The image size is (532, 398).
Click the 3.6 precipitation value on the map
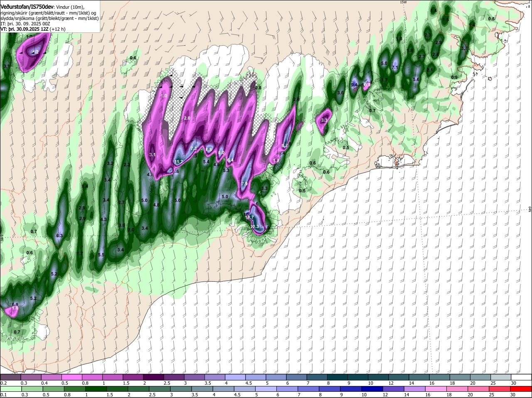click(340, 93)
